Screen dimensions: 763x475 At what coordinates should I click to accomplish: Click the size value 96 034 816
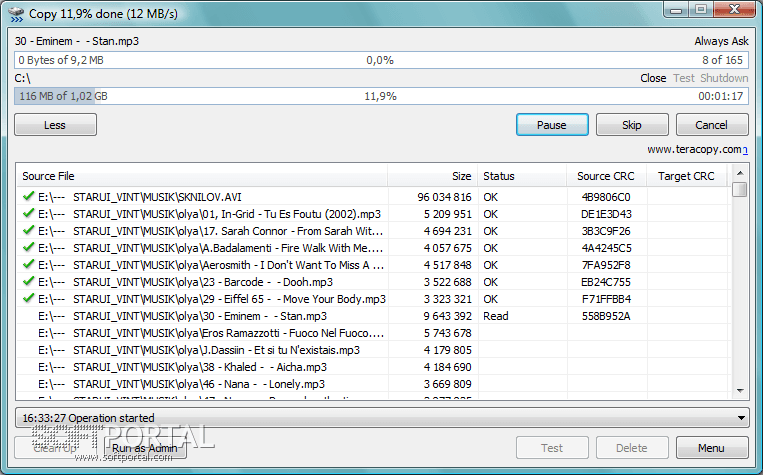pos(444,197)
